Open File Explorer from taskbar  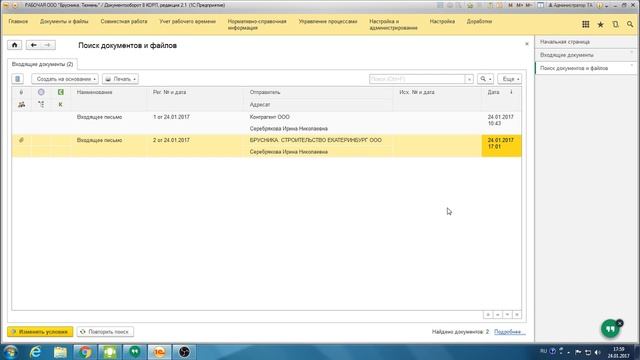pos(60,352)
